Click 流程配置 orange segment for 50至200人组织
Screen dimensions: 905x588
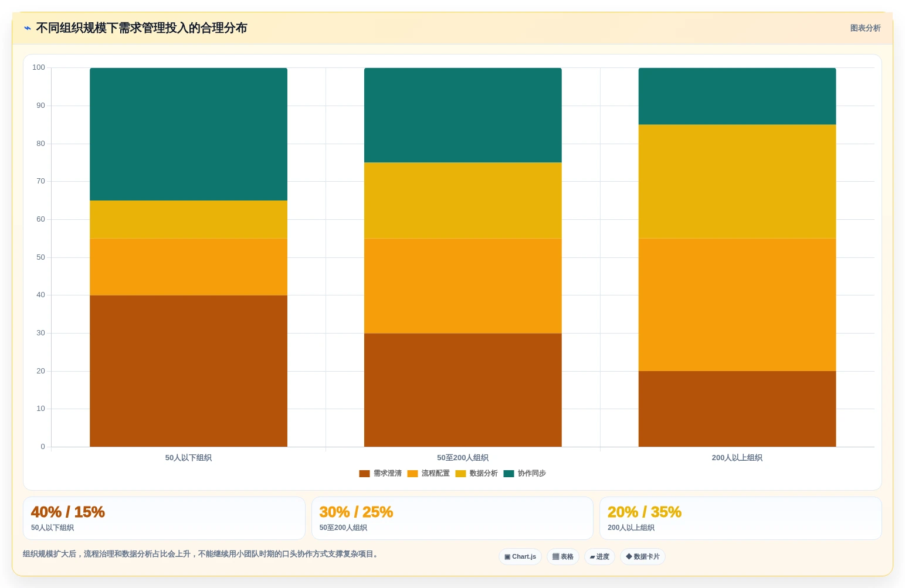[463, 286]
